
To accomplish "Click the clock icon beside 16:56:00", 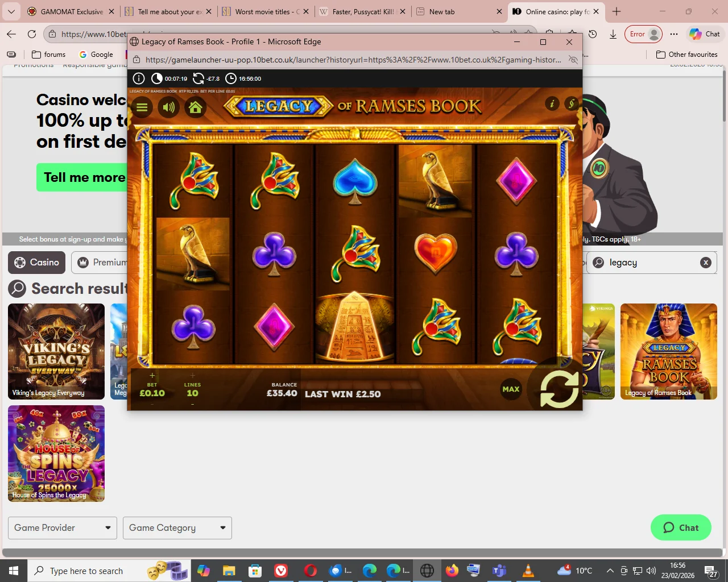I will 231,78.
